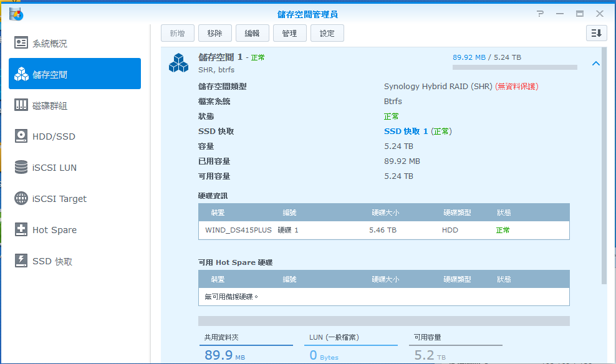This screenshot has width=616, height=364.
Task: Click the 儲存空間 1 volume cubes icon
Action: (x=179, y=63)
